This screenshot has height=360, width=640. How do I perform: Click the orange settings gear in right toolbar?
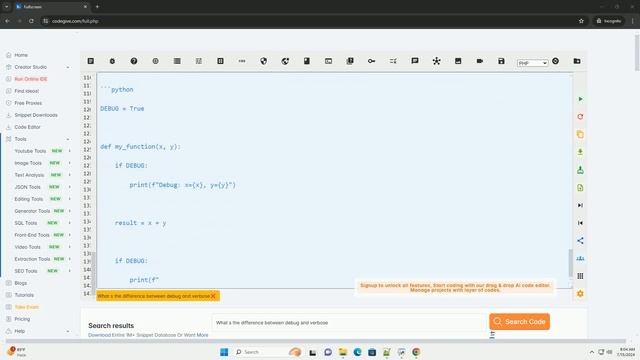pos(580,293)
